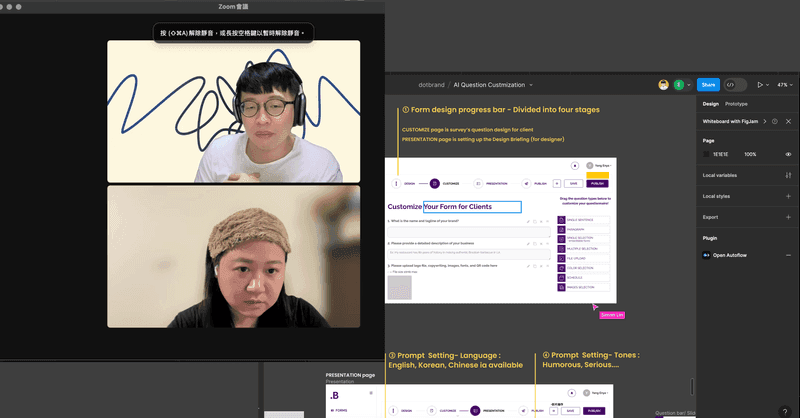Click the 1E1E1E page color swatch
Screen dimensions: 800x418
707,155
